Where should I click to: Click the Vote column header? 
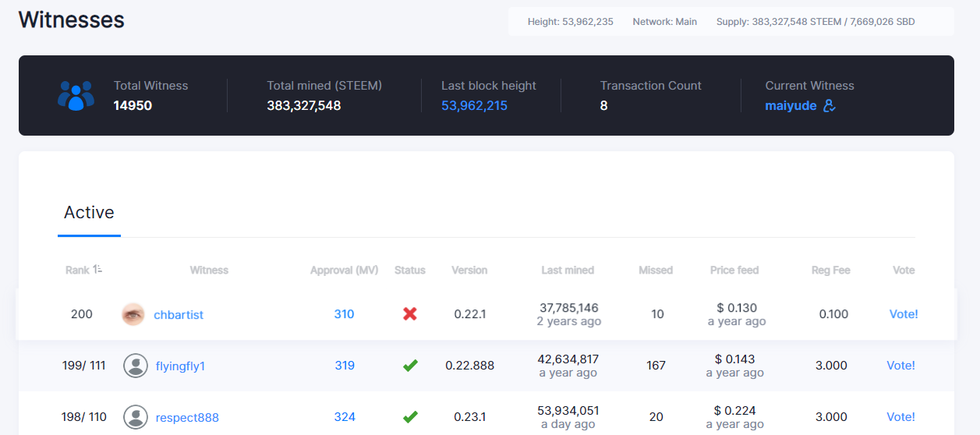pyautogui.click(x=904, y=270)
